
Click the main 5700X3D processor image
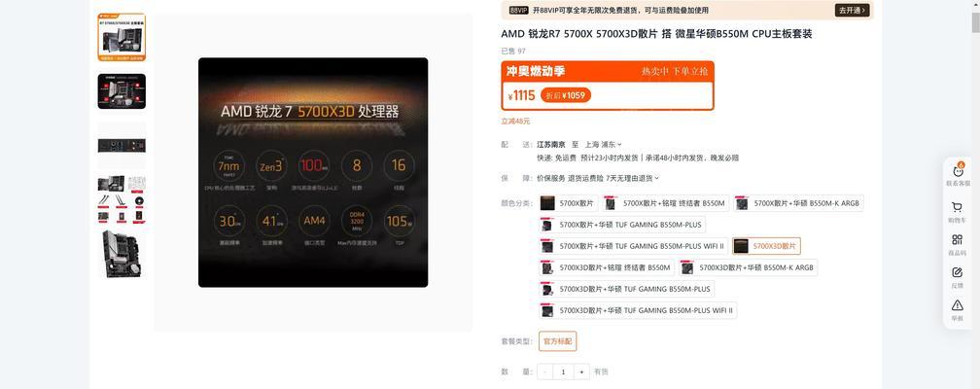pos(313,172)
